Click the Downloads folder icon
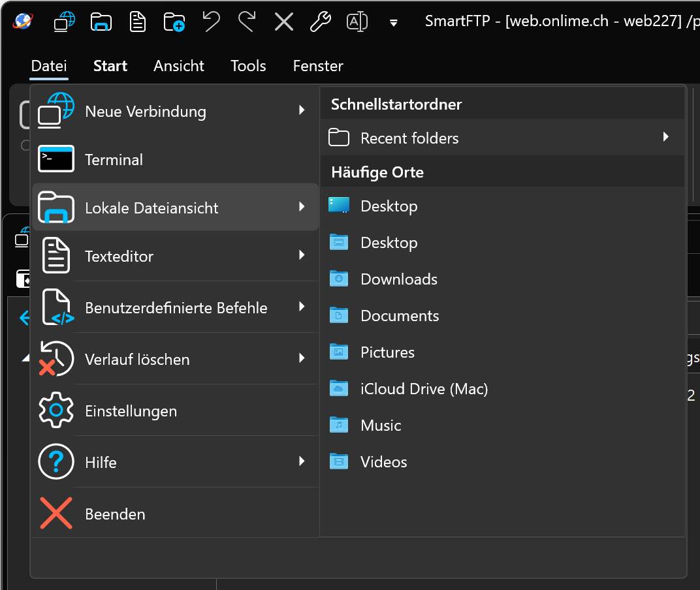The height and width of the screenshot is (590, 700). click(x=339, y=279)
